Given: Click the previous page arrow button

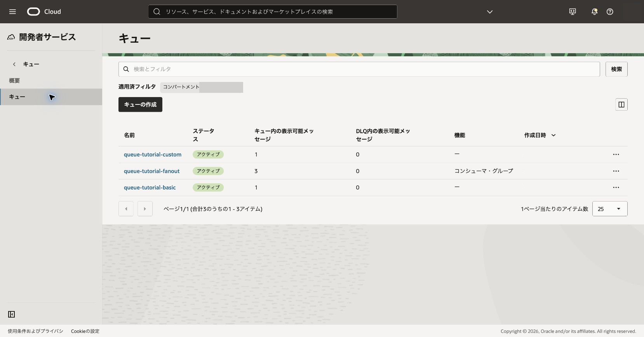Looking at the screenshot, I should pyautogui.click(x=126, y=209).
